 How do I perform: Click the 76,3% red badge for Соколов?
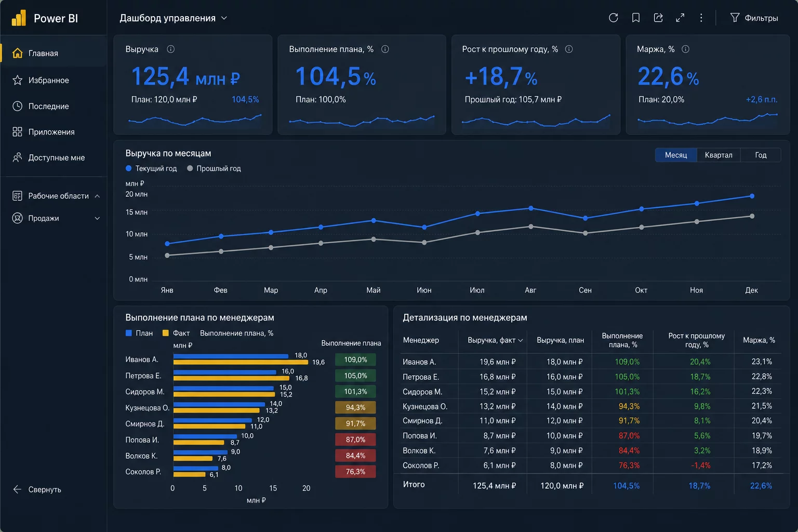pos(355,472)
